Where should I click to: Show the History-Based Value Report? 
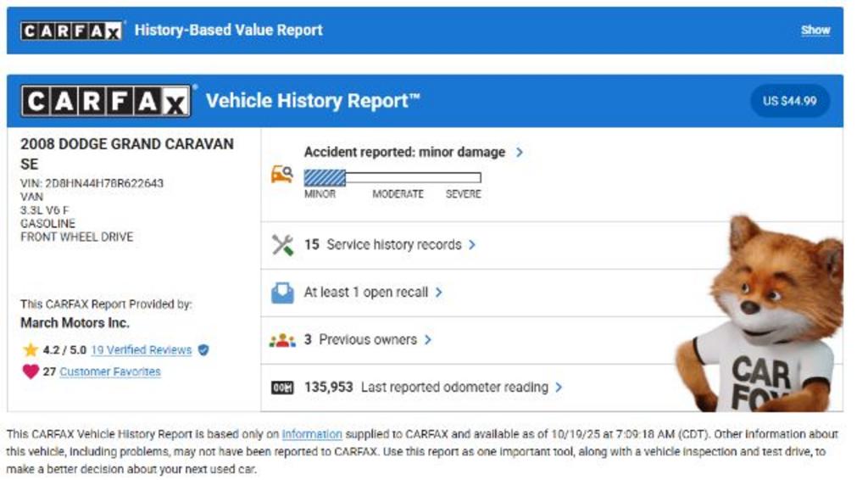[x=815, y=30]
